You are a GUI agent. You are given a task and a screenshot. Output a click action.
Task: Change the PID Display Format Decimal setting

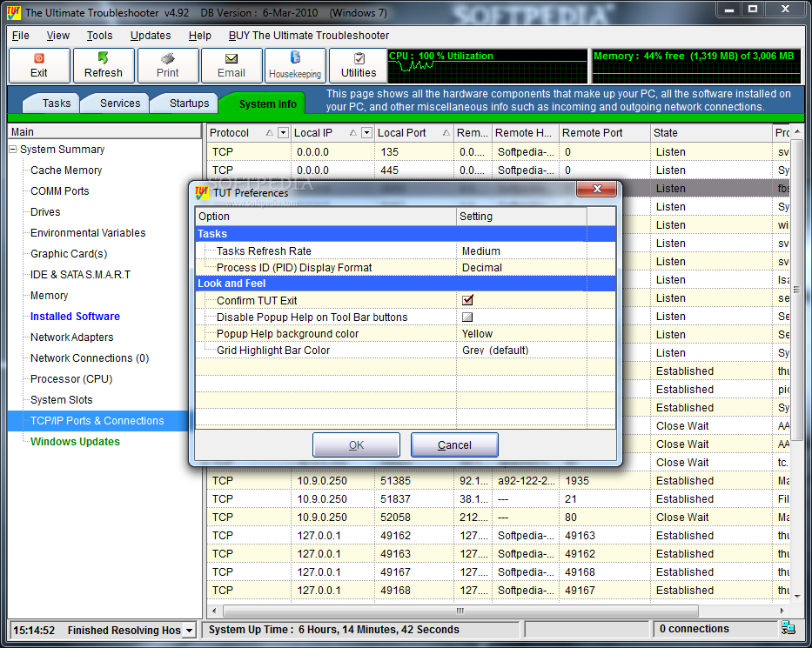pyautogui.click(x=521, y=268)
